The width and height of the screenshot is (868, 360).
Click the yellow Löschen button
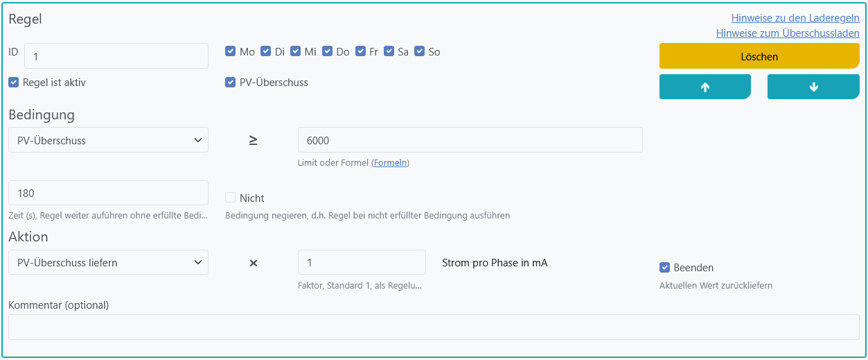click(x=759, y=56)
